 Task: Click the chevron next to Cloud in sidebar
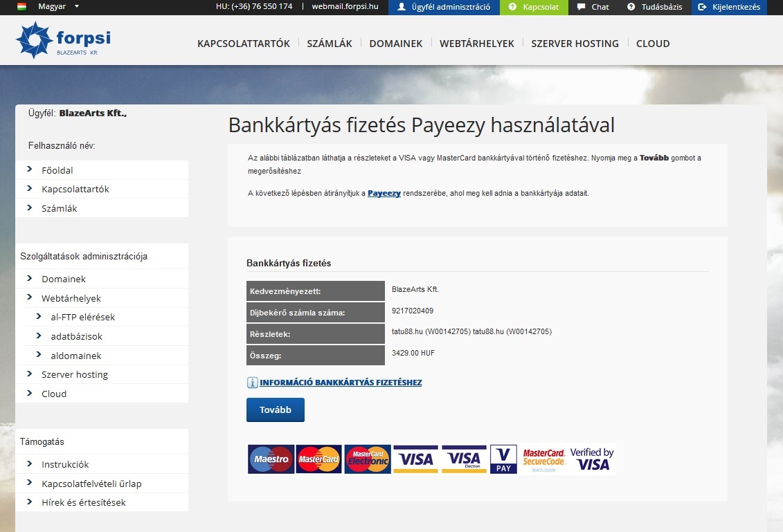click(x=30, y=393)
